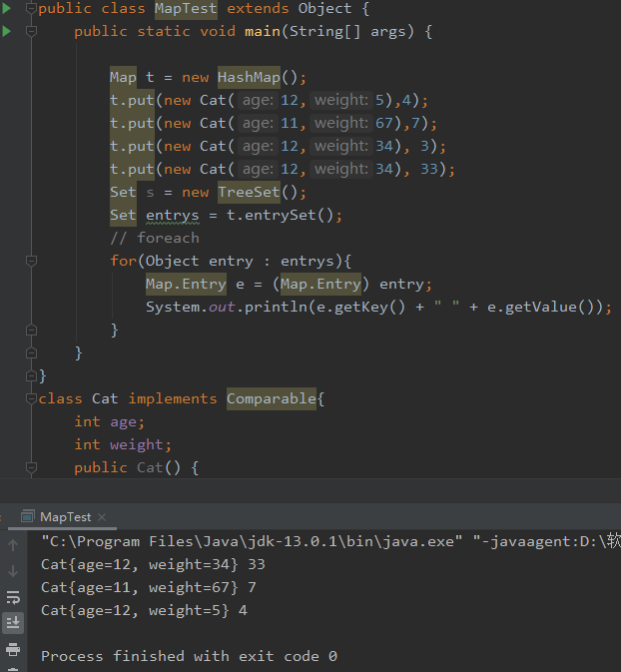Collapse the for loop fold marker
Image resolution: width=621 pixels, height=672 pixels.
(31, 261)
